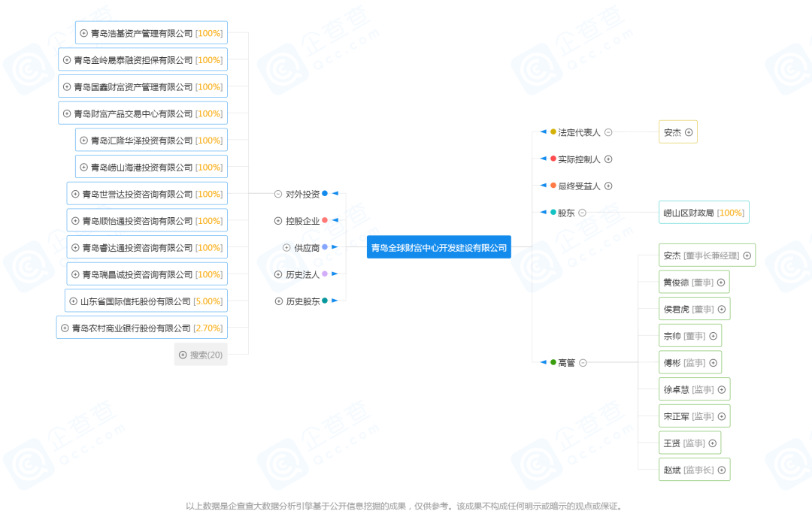The image size is (812, 523).
Task: Click the 历史法人 label
Action: pyautogui.click(x=302, y=275)
